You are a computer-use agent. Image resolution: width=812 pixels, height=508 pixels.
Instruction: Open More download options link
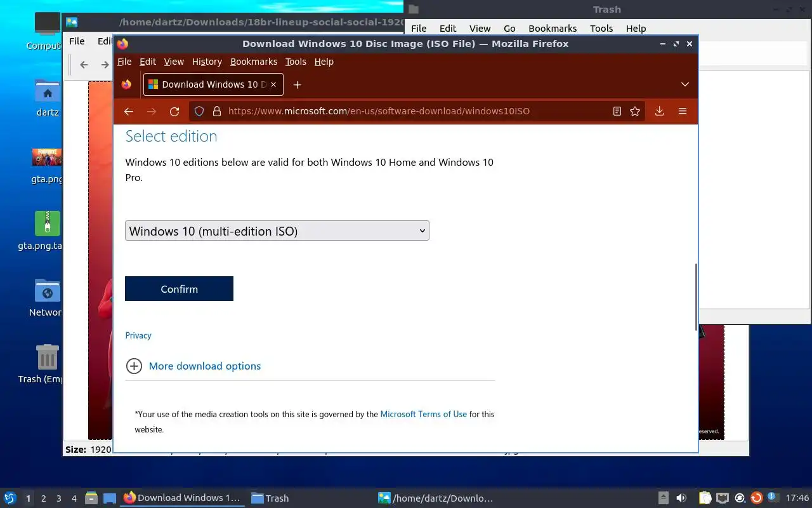coord(205,366)
